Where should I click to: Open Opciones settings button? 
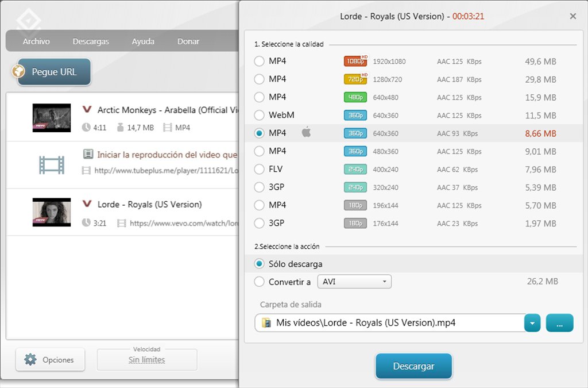pyautogui.click(x=51, y=360)
